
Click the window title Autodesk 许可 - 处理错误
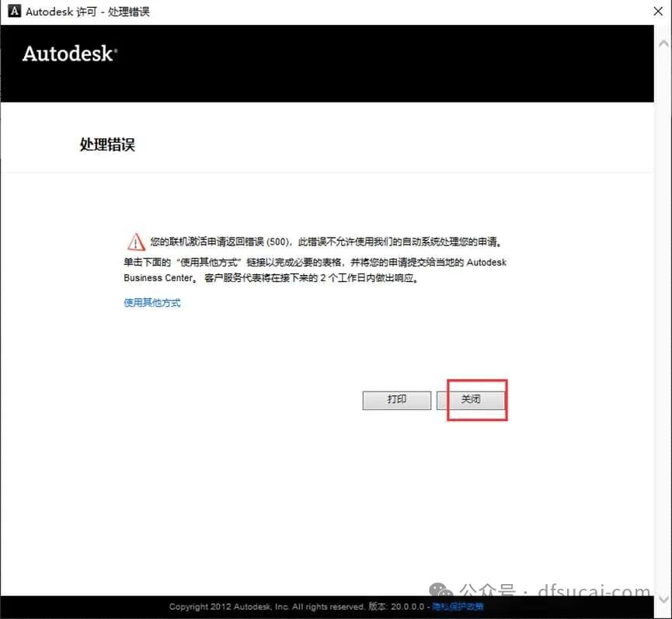(88, 12)
